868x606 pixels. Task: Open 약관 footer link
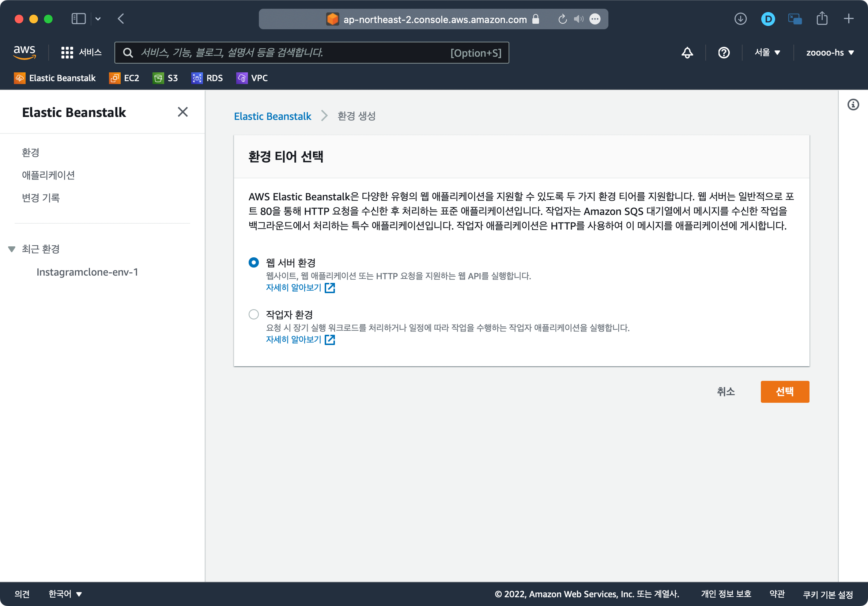click(x=777, y=594)
